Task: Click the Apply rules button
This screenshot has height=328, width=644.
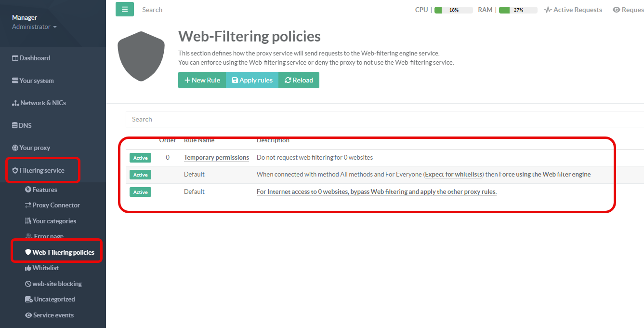Action: pyautogui.click(x=252, y=80)
